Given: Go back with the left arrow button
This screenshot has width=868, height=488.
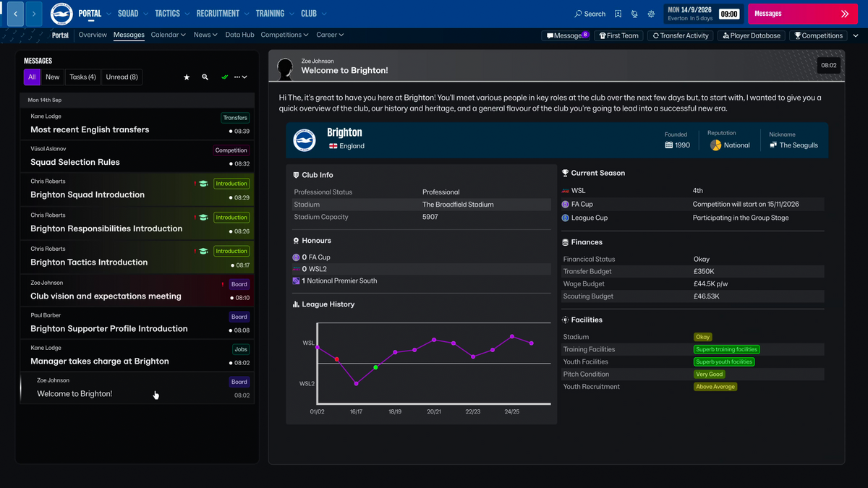Looking at the screenshot, I should (15, 14).
